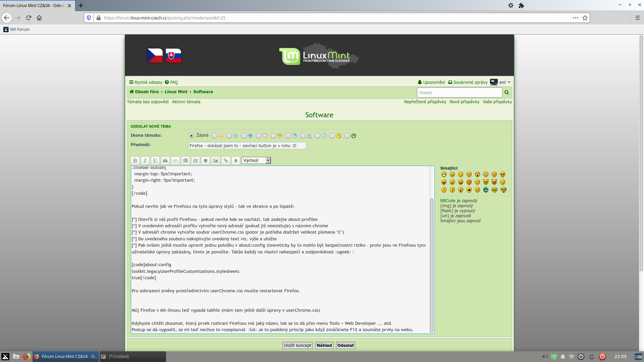The width and height of the screenshot is (644, 362).
Task: Open the Výchozí font size dropdown
Action: 256,161
